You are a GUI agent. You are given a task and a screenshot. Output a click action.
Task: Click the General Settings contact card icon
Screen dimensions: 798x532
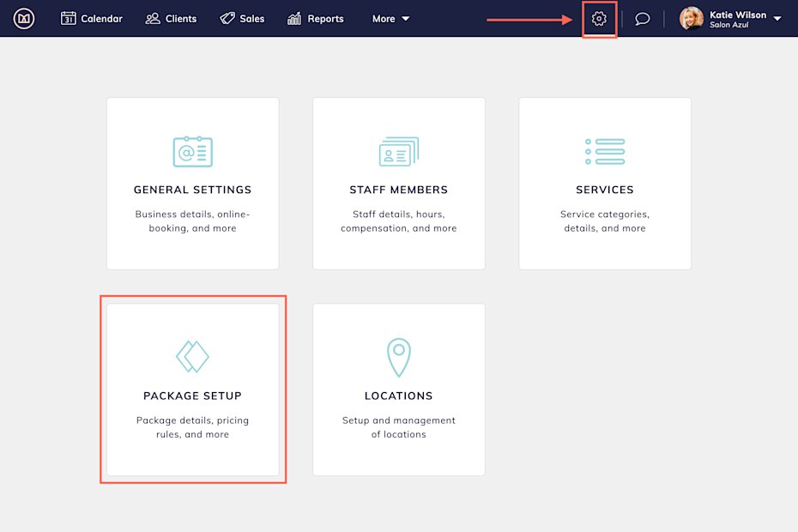192,151
